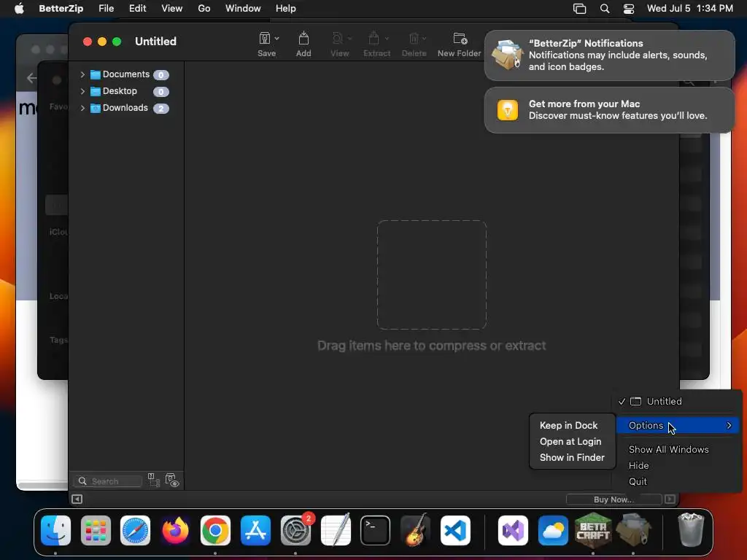The width and height of the screenshot is (747, 560).
Task: Open Safari from the Dock
Action: coord(135,530)
